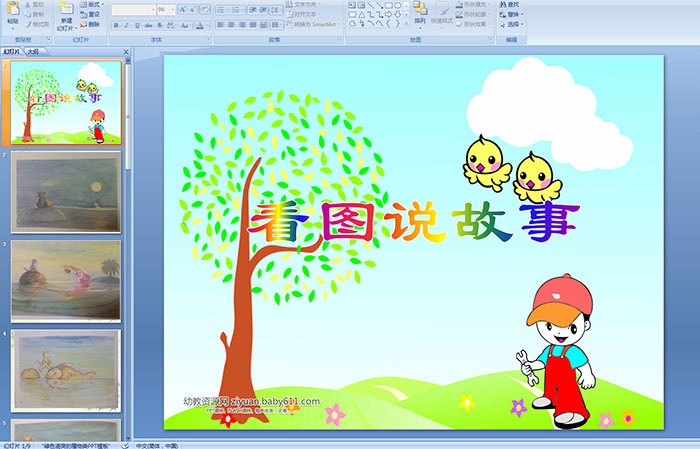700x449 pixels.
Task: Open the font name combo box
Action: 133,10
